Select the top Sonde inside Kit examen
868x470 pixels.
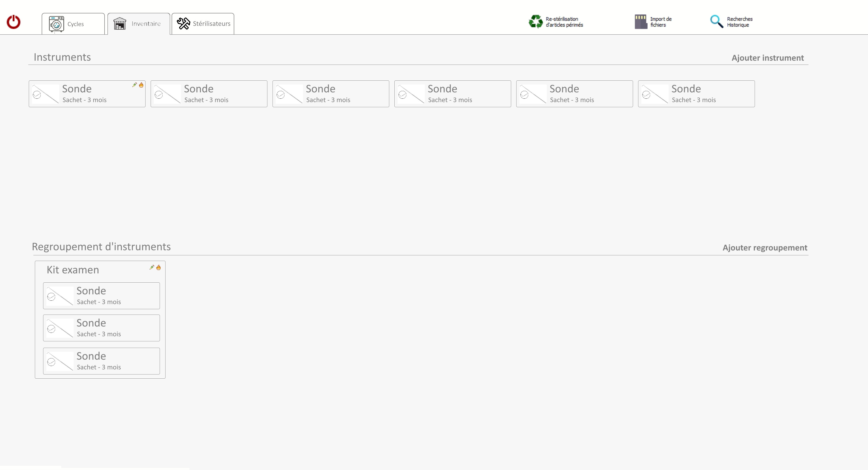101,296
